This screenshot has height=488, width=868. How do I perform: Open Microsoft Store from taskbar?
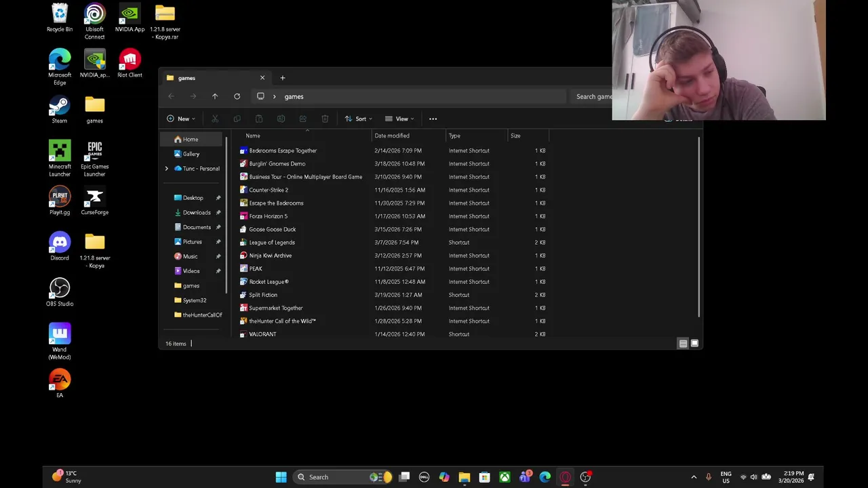click(484, 477)
